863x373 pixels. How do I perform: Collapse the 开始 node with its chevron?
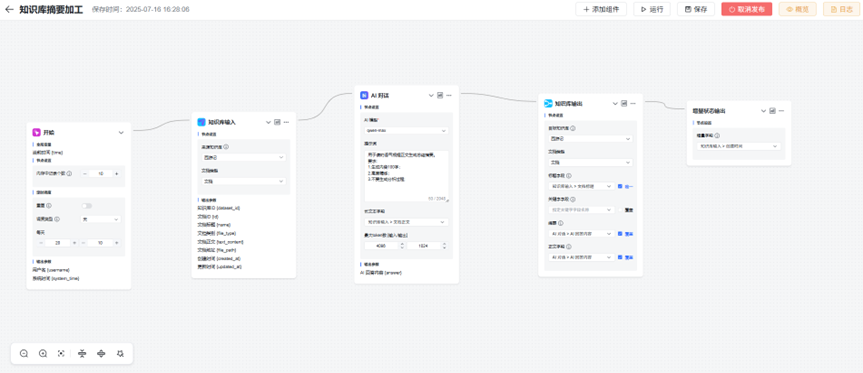[x=121, y=133]
